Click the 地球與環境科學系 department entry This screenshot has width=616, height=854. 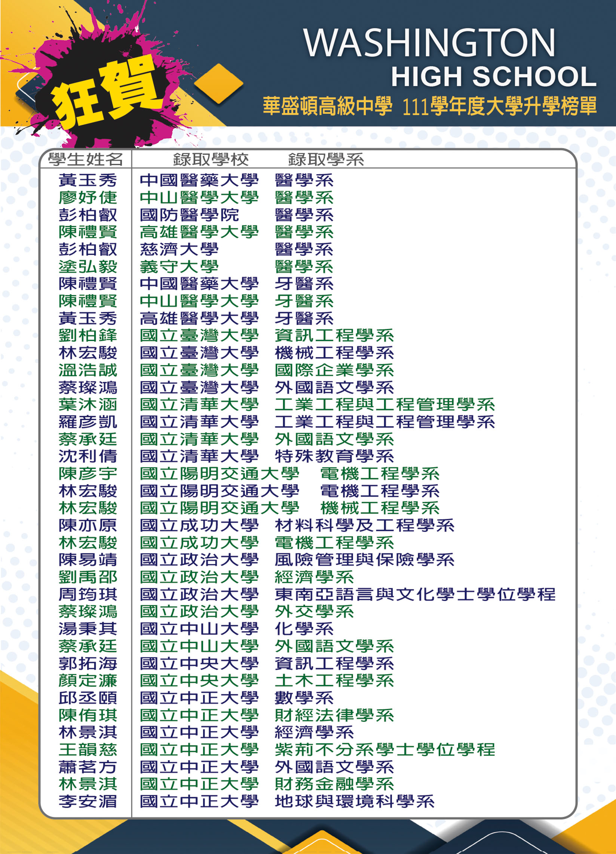[355, 801]
